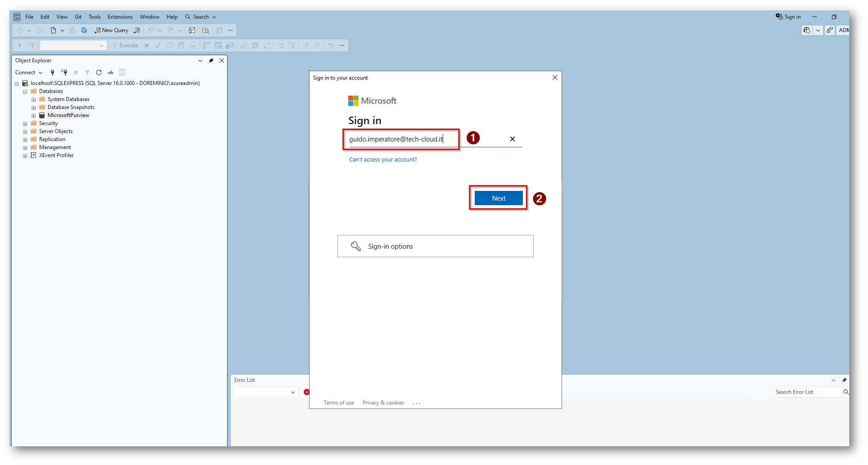Open the New file dropdown arrow
Image resolution: width=868 pixels, height=465 pixels.
[x=62, y=30]
